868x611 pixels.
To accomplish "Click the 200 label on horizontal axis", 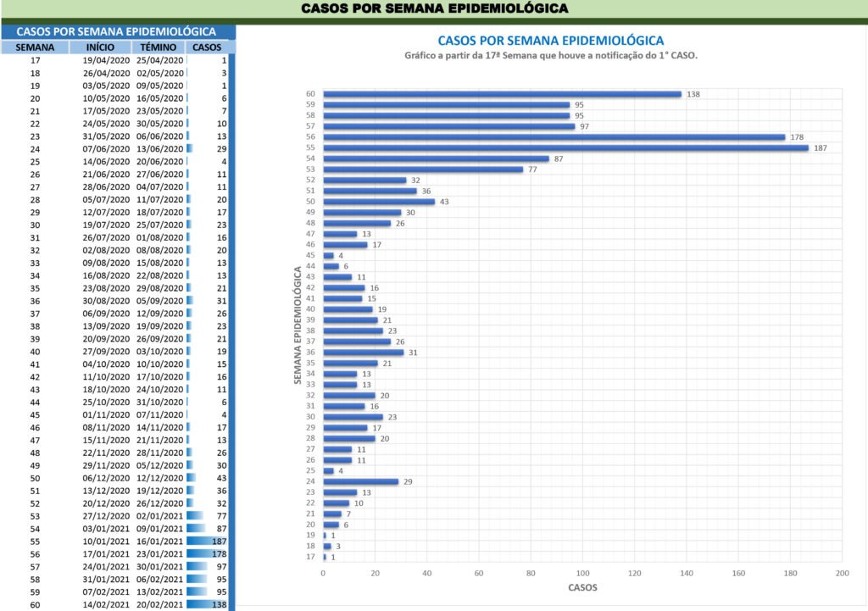I will [841, 573].
